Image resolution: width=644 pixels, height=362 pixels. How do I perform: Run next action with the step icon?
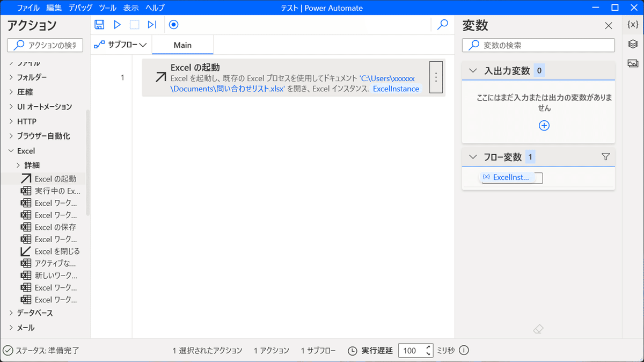pyautogui.click(x=152, y=24)
